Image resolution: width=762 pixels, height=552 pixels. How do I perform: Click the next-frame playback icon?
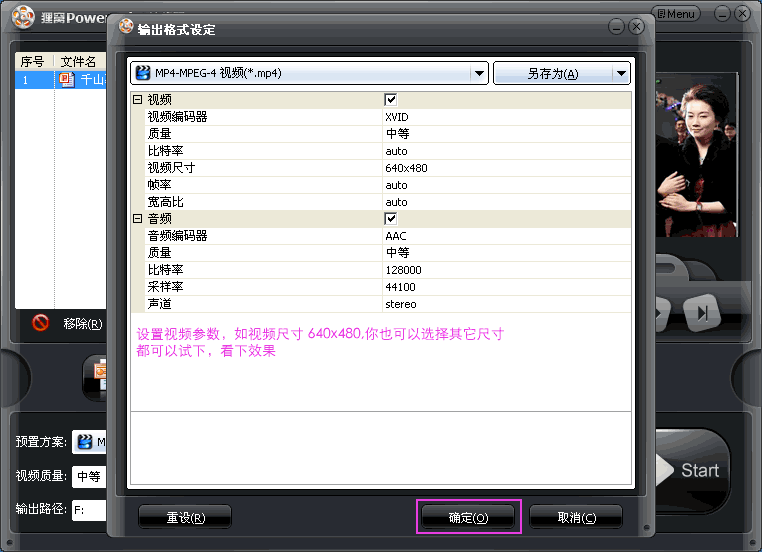coord(703,313)
